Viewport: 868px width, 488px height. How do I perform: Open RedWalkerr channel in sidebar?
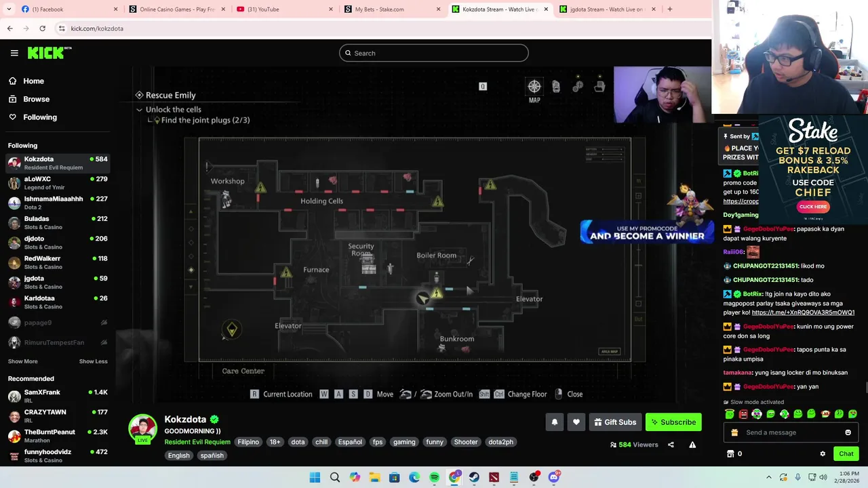[x=58, y=262]
